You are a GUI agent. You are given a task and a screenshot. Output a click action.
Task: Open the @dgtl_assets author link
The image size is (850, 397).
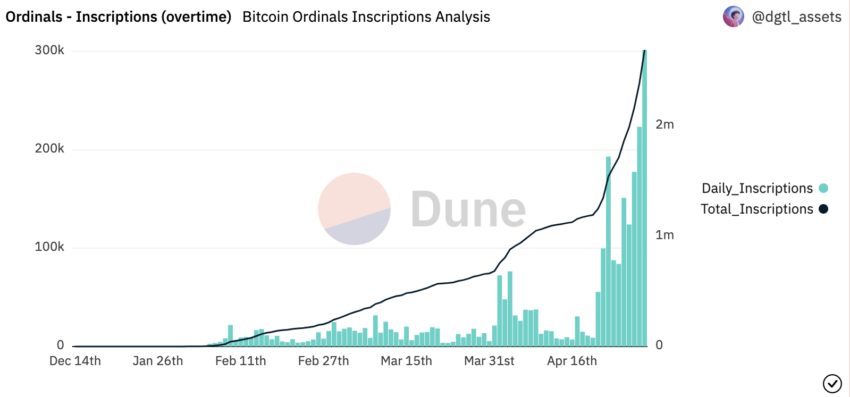tap(796, 17)
